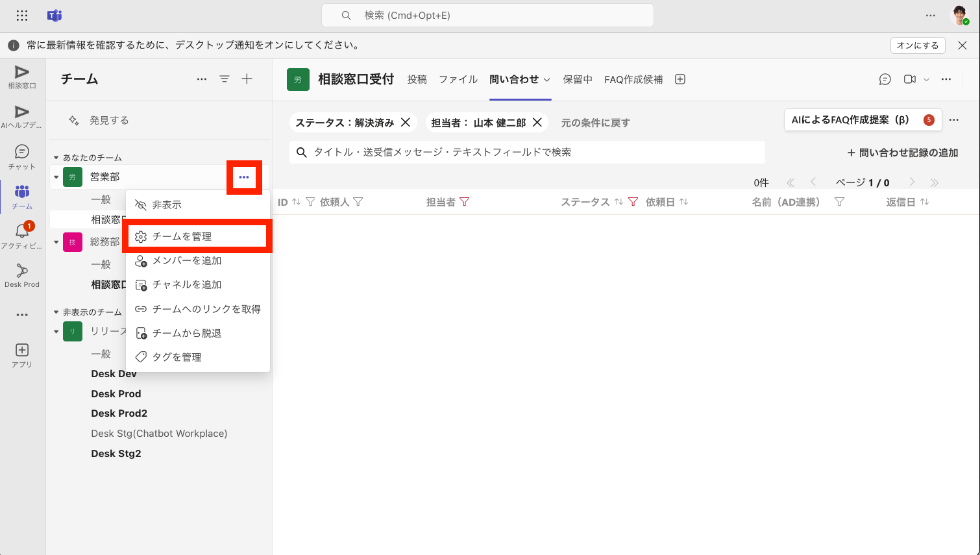This screenshot has height=555, width=980.
Task: Open アプリ store icon in rail
Action: 22,356
